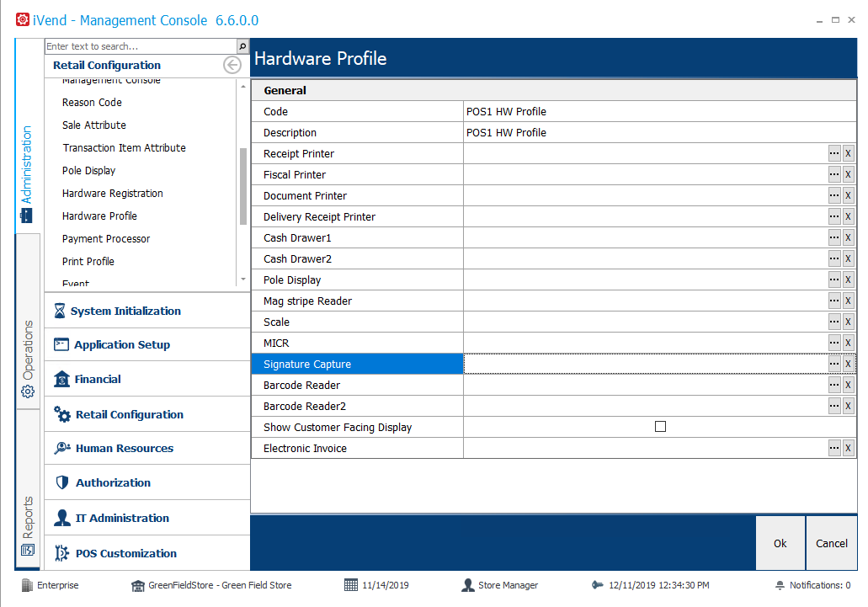Select Transaction Item Attribute in navigation list
The height and width of the screenshot is (607, 868).
[124, 147]
